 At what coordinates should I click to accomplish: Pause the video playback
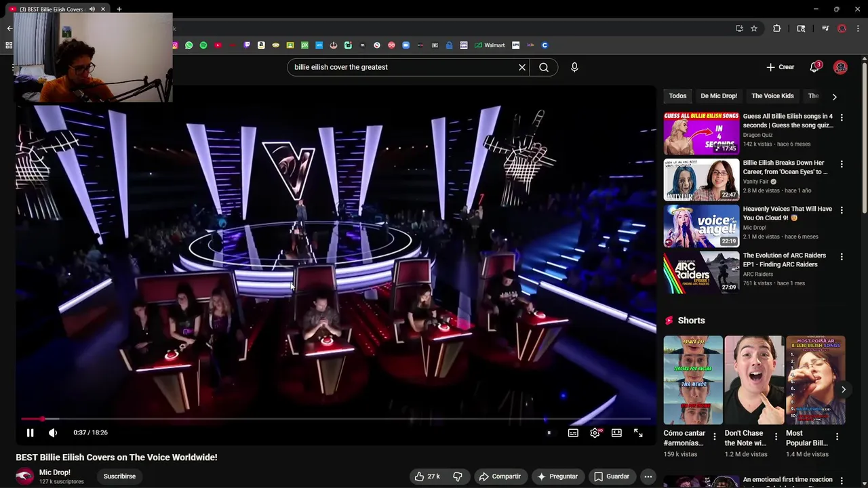pos(30,432)
